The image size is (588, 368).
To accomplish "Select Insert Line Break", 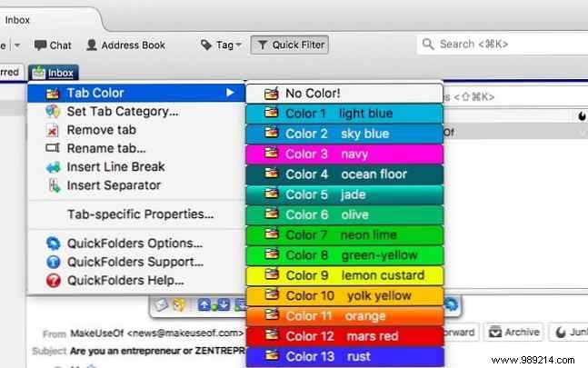I will 136,167.
